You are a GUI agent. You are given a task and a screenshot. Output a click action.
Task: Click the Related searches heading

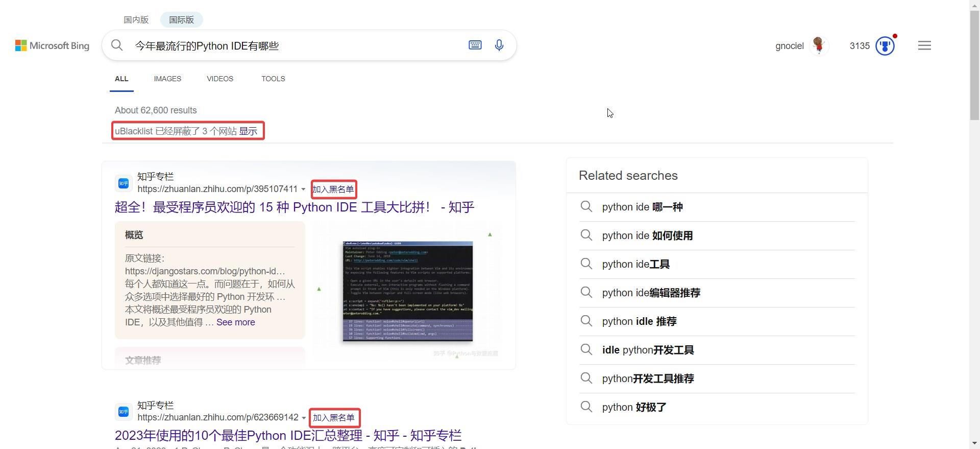(628, 175)
